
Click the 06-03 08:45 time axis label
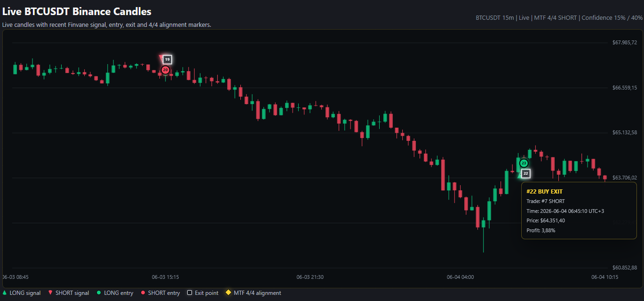click(x=15, y=277)
